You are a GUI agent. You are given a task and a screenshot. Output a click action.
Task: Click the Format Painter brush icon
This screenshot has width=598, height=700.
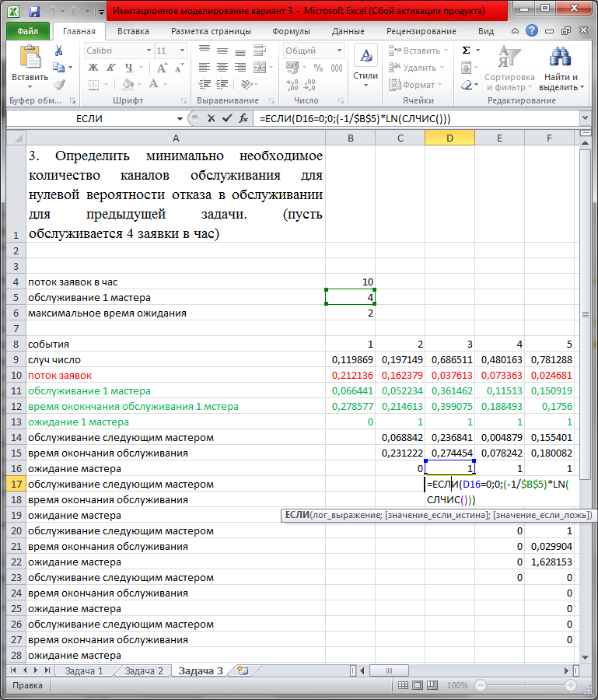point(58,84)
